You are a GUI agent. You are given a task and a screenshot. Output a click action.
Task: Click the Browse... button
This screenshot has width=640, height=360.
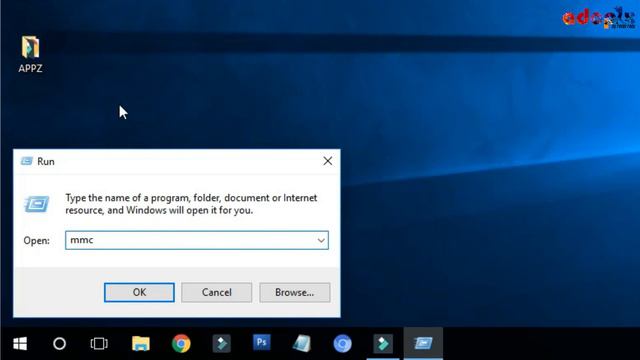coord(294,292)
